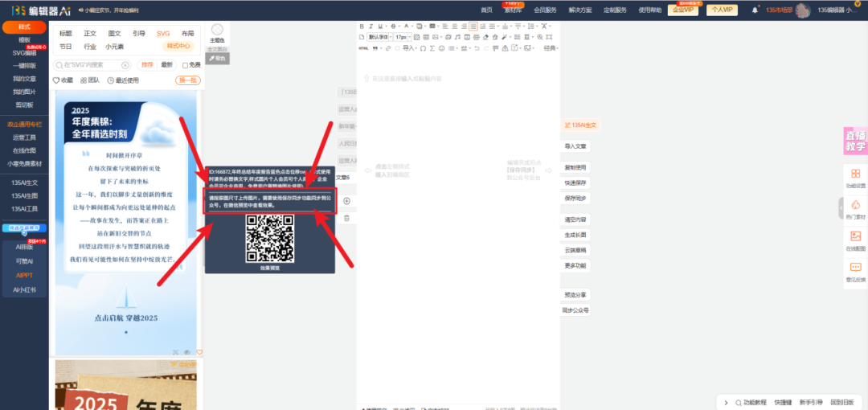Enable the 免费 filter checkbox
This screenshot has height=410, width=868.
point(186,65)
